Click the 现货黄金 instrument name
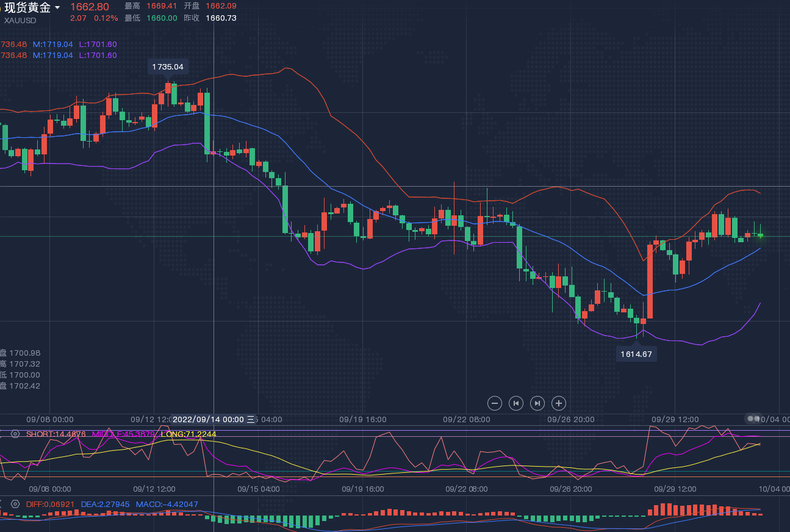This screenshot has width=790, height=532. click(27, 7)
